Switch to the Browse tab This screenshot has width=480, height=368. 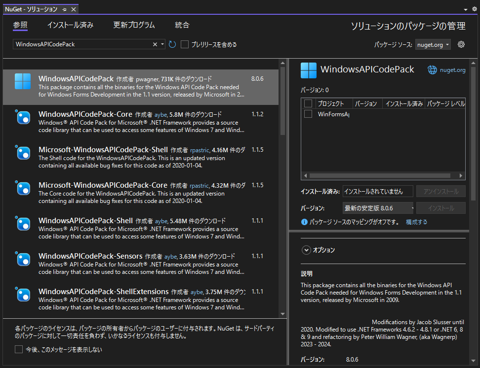20,25
